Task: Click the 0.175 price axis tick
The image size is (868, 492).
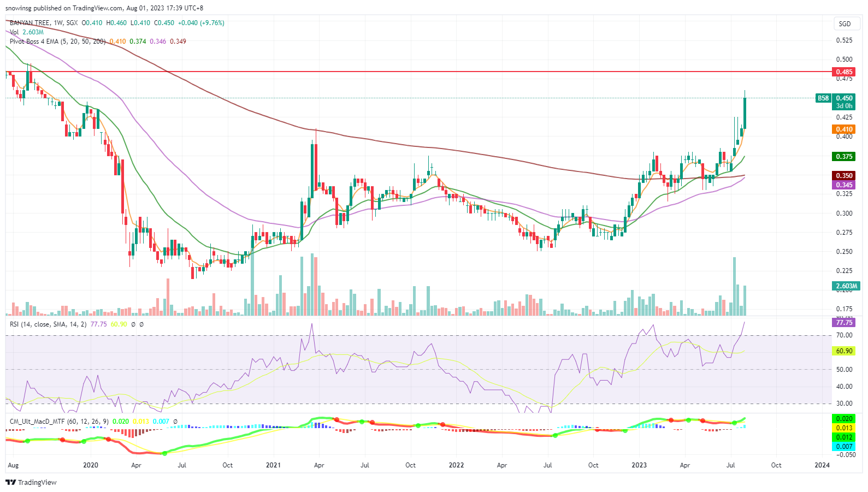Action: (844, 309)
